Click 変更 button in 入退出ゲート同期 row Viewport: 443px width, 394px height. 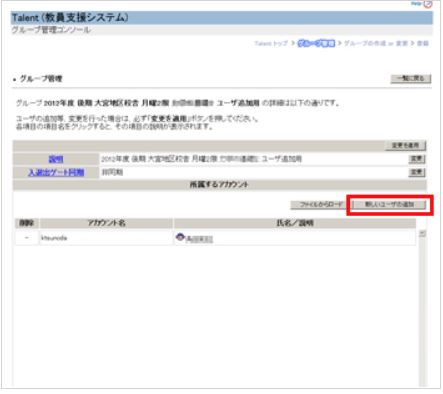(x=417, y=172)
